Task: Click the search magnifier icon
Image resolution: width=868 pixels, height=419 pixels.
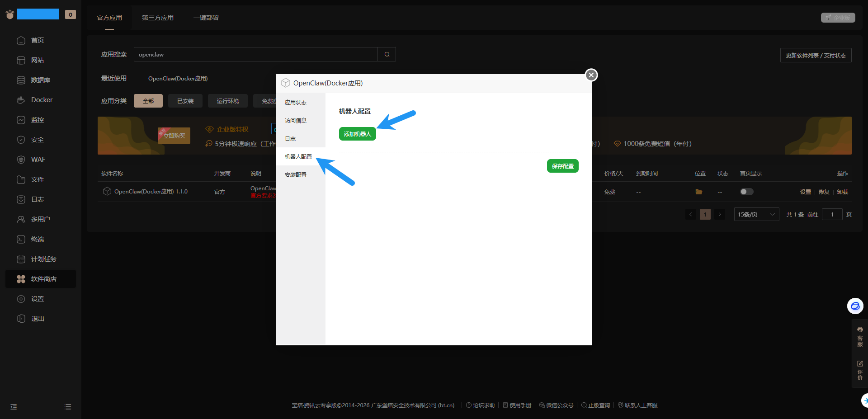Action: point(387,54)
